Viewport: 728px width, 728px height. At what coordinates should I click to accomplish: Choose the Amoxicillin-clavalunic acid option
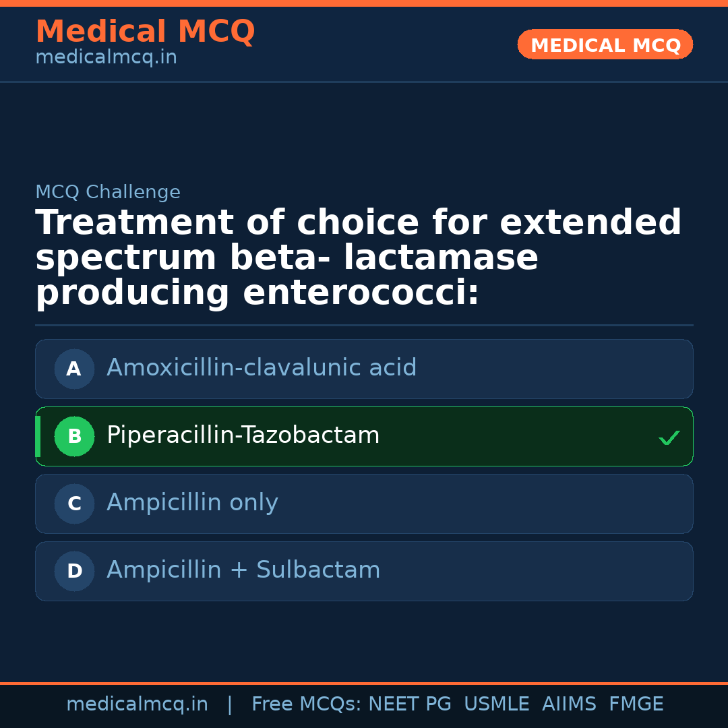pyautogui.click(x=262, y=368)
